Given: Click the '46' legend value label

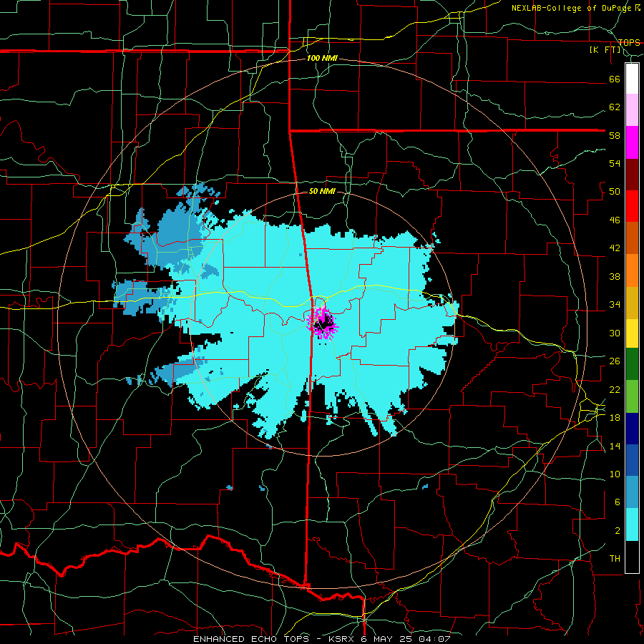Looking at the screenshot, I should pyautogui.click(x=615, y=220).
